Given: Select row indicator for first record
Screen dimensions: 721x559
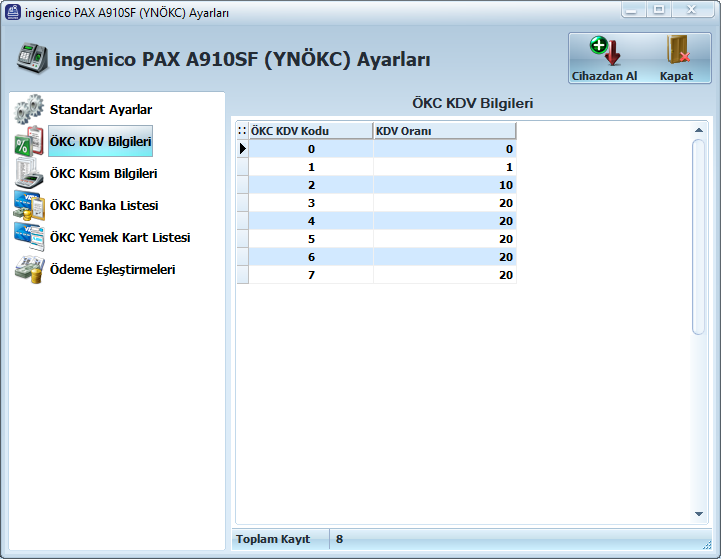Looking at the screenshot, I should [242, 149].
